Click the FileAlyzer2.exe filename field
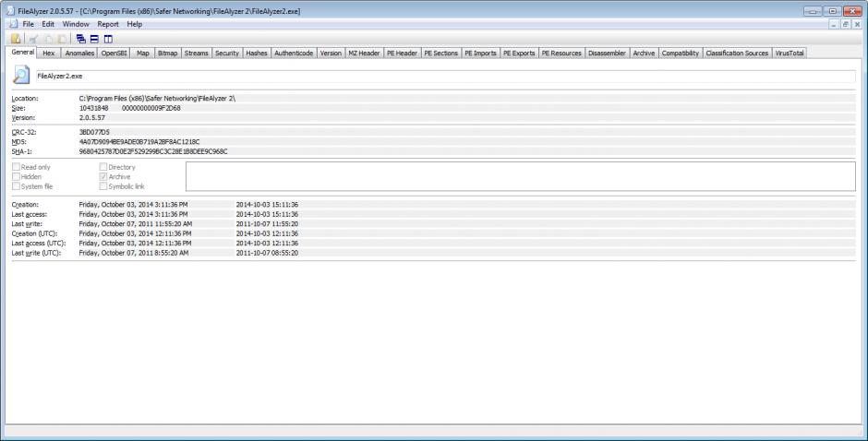This screenshot has width=868, height=441. click(x=446, y=76)
